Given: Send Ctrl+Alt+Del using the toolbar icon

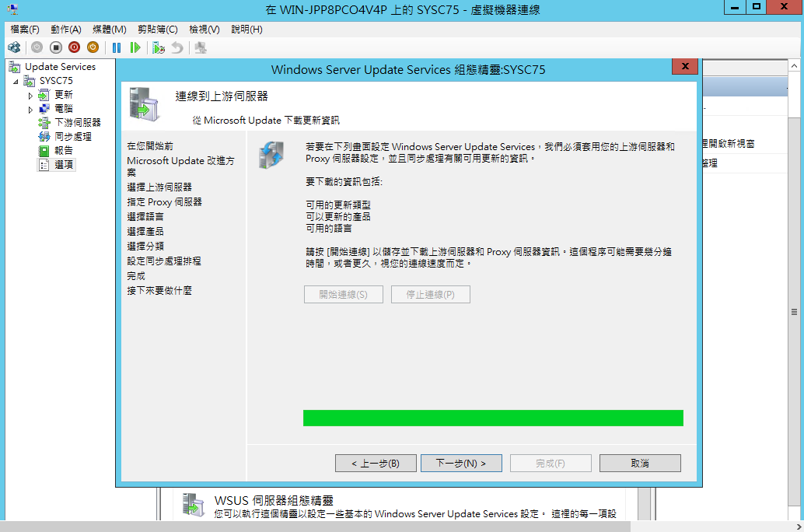Looking at the screenshot, I should pyautogui.click(x=14, y=47).
